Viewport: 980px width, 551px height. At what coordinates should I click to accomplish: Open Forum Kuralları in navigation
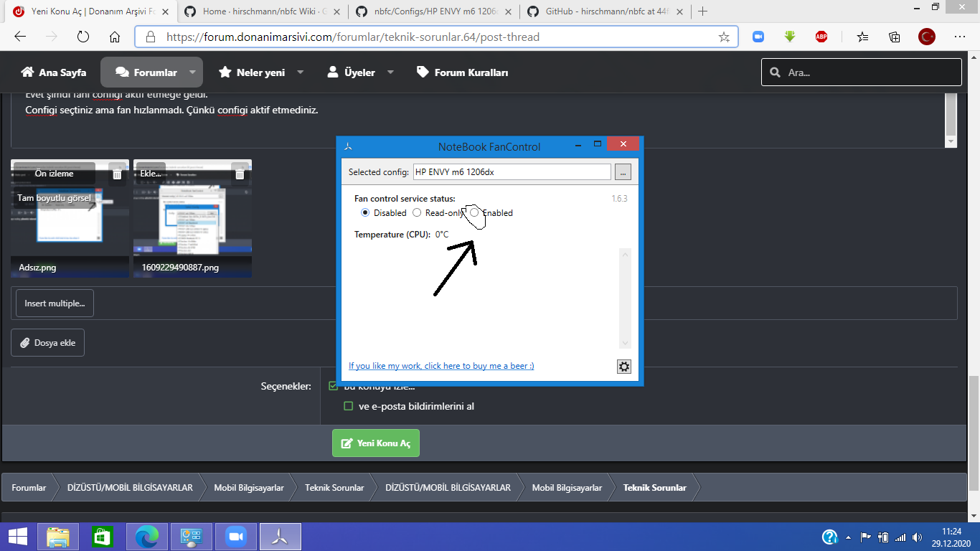tap(462, 72)
